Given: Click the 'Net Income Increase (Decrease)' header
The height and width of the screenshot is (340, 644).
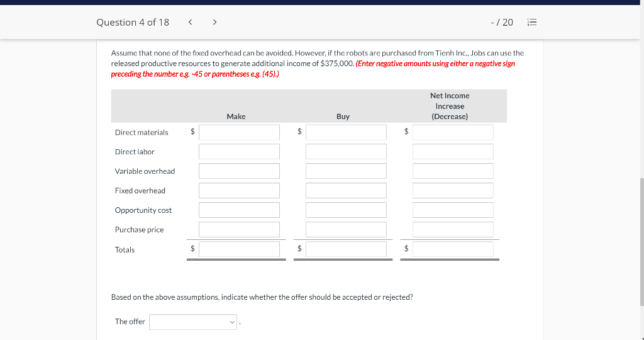Looking at the screenshot, I should [x=450, y=106].
